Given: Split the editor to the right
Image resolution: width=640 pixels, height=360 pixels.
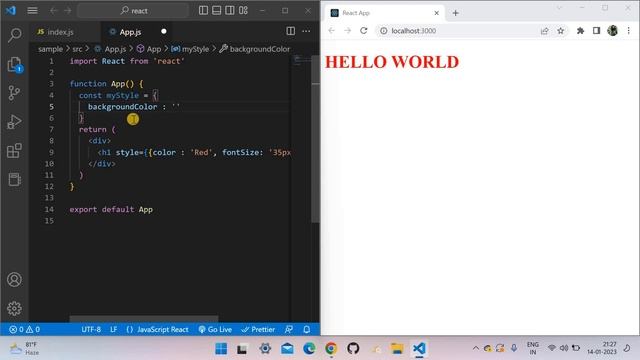Looking at the screenshot, I should [291, 31].
